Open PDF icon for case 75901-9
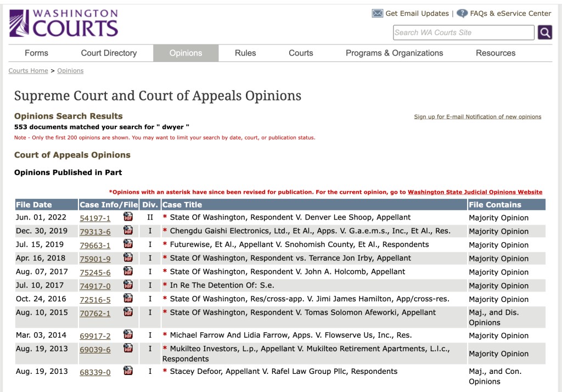562x392 pixels. [x=128, y=257]
